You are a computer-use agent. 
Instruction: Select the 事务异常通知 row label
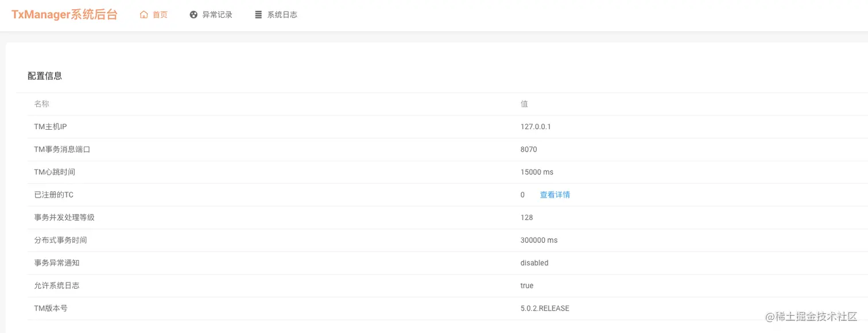point(56,262)
